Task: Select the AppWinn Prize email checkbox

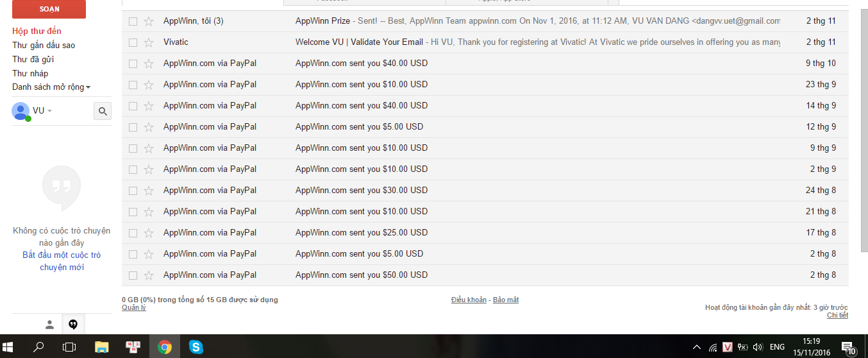Action: [133, 21]
